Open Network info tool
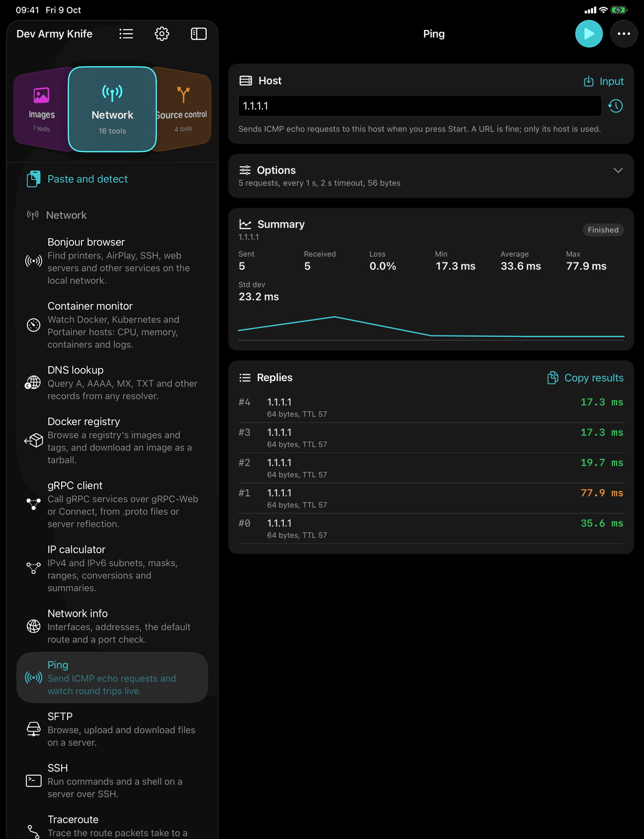The image size is (644, 839). coord(112,626)
